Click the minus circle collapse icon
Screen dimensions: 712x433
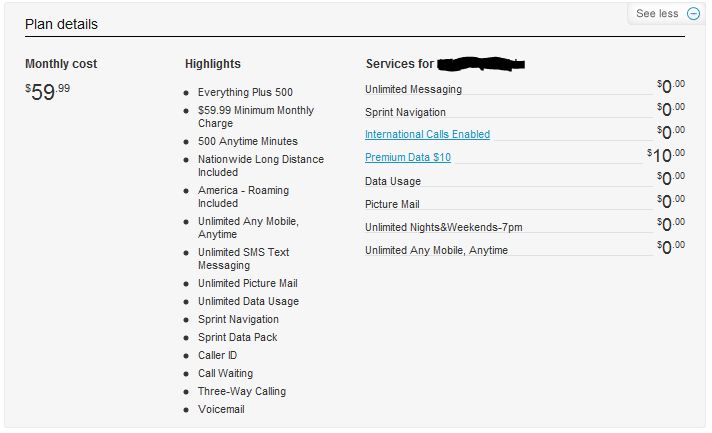(x=694, y=14)
